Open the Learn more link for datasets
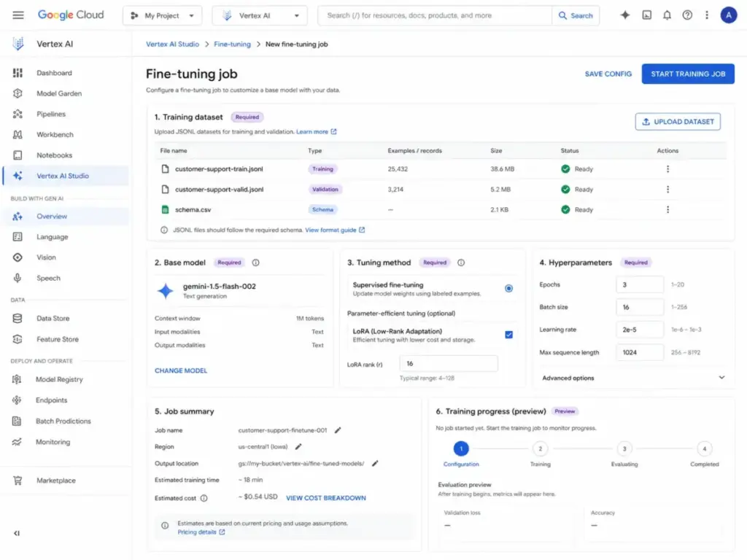Viewport: 747px width, 560px height. (x=317, y=131)
